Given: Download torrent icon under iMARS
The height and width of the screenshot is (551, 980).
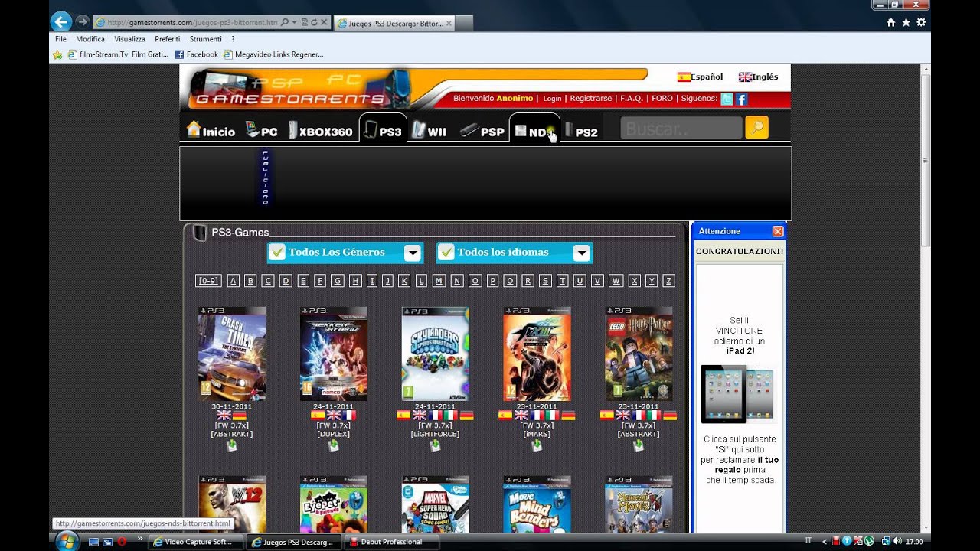Looking at the screenshot, I should (x=537, y=445).
